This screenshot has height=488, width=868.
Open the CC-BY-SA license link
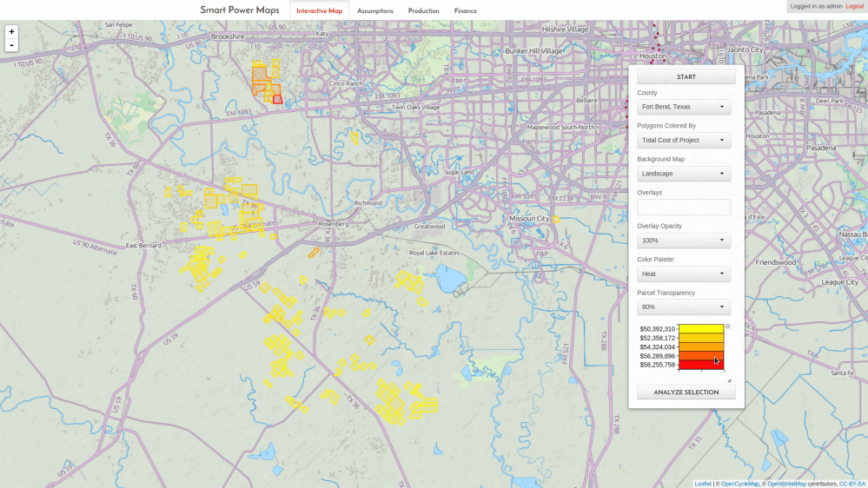pyautogui.click(x=851, y=485)
